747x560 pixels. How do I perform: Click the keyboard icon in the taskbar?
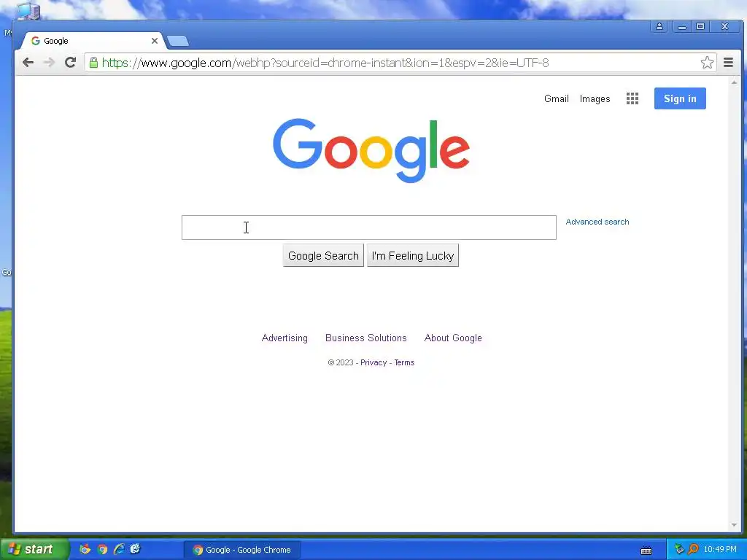[x=646, y=551]
